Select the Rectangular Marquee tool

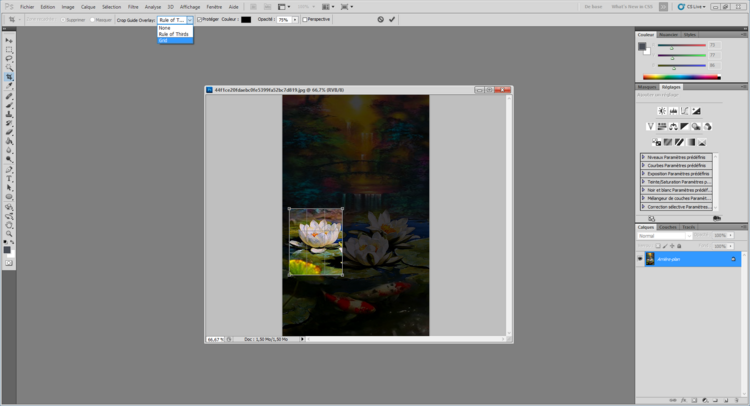tap(9, 49)
